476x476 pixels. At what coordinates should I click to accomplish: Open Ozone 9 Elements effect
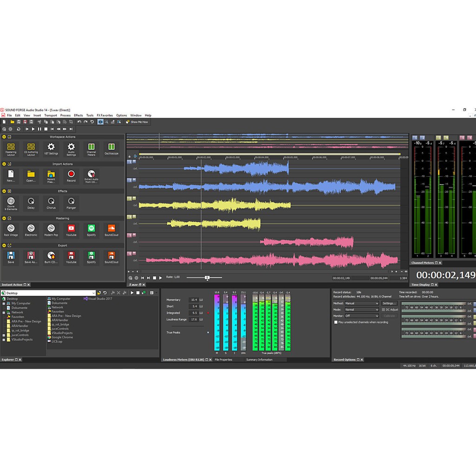[11, 203]
